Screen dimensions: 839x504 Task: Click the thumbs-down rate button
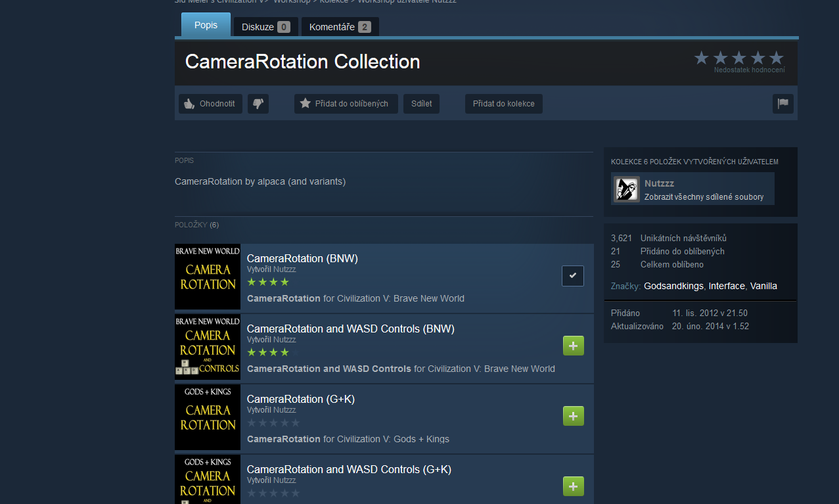[x=258, y=104]
